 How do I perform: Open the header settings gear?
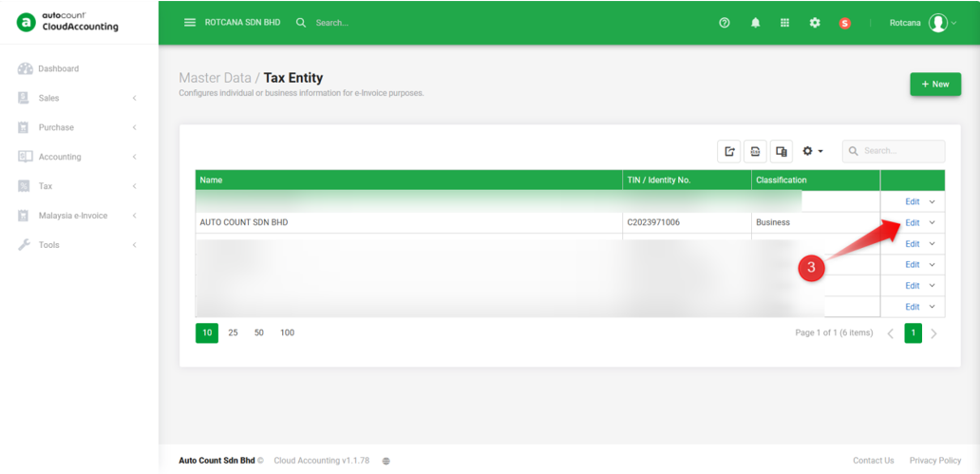[815, 23]
